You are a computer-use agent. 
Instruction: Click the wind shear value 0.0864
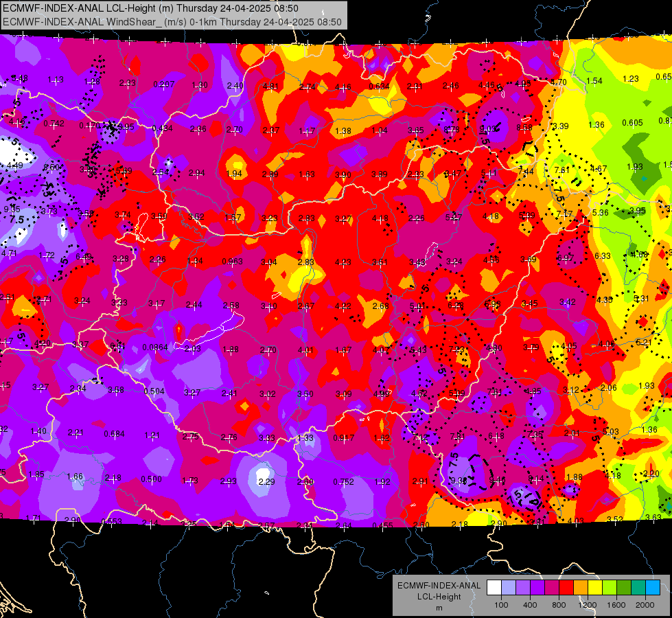pos(155,347)
